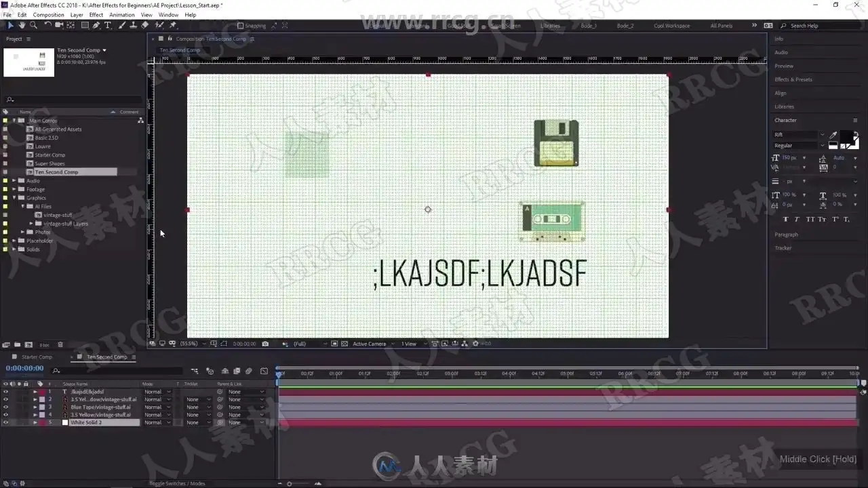Hide layer 4 3.5 Yellow eye toggle
Image resolution: width=868 pixels, height=488 pixels.
(5, 415)
